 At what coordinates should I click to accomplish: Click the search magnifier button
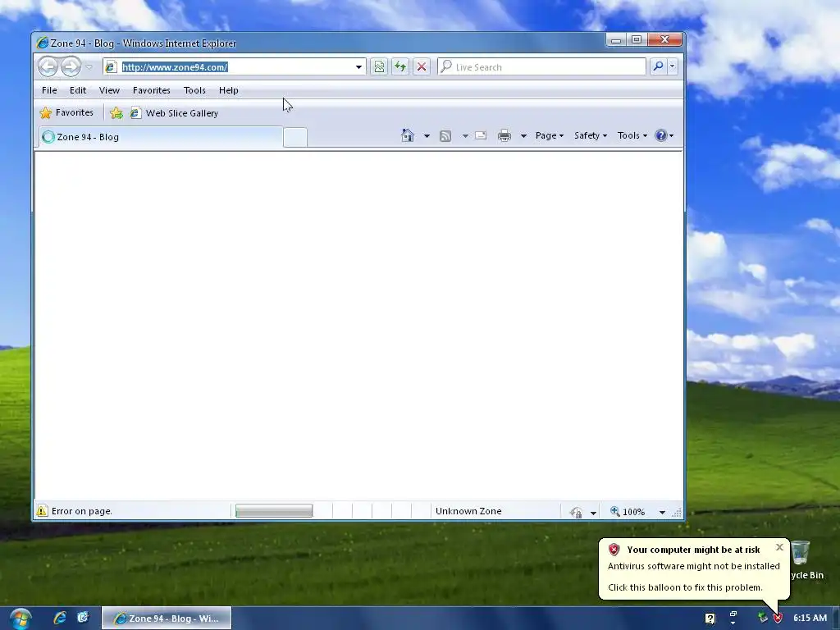point(658,66)
